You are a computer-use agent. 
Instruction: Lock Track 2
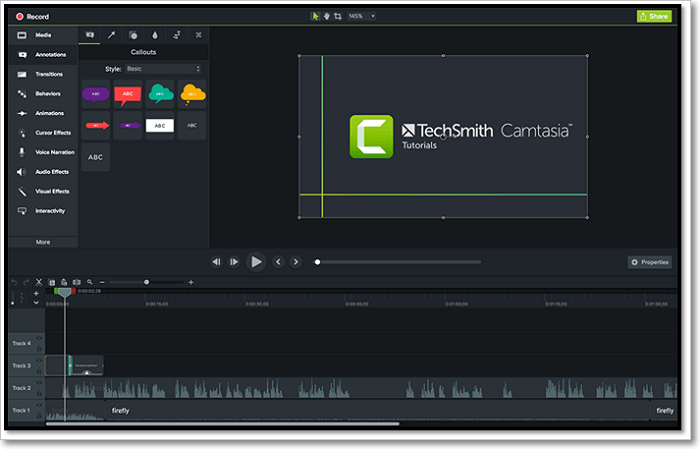(x=39, y=393)
